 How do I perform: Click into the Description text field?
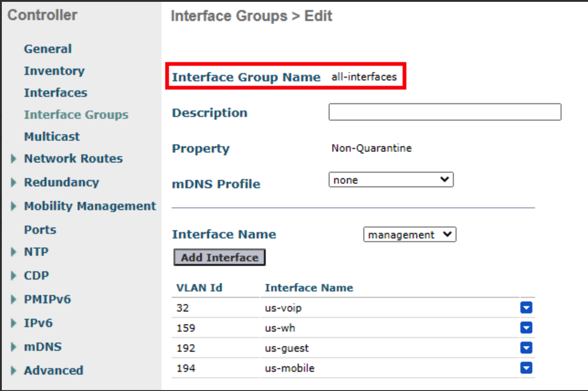445,112
